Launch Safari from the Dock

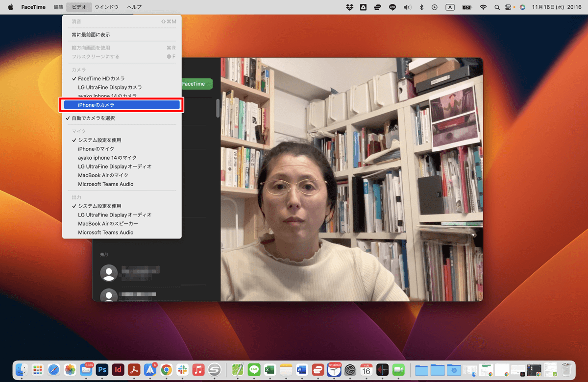54,370
